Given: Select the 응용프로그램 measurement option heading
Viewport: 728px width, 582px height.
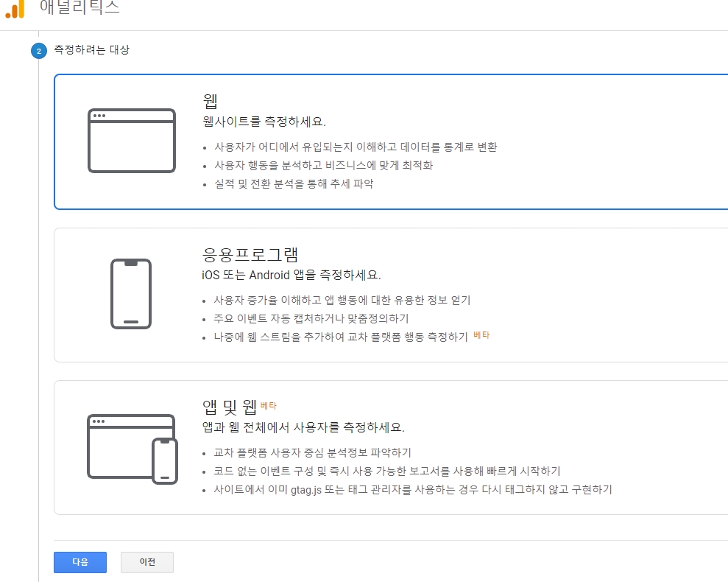Looking at the screenshot, I should (250, 254).
